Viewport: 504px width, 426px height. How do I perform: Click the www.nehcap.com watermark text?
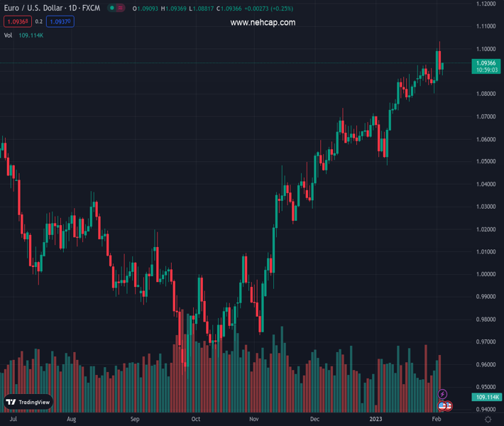(x=263, y=23)
